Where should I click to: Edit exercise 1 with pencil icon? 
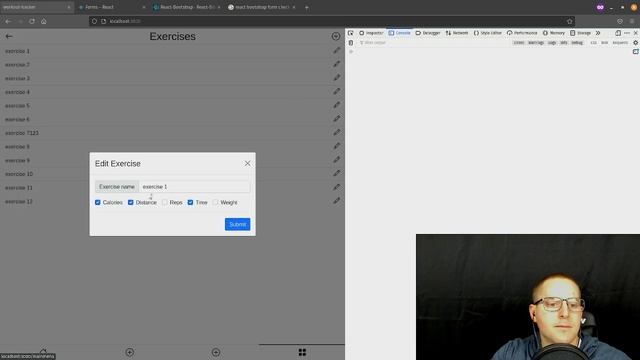pyautogui.click(x=336, y=51)
